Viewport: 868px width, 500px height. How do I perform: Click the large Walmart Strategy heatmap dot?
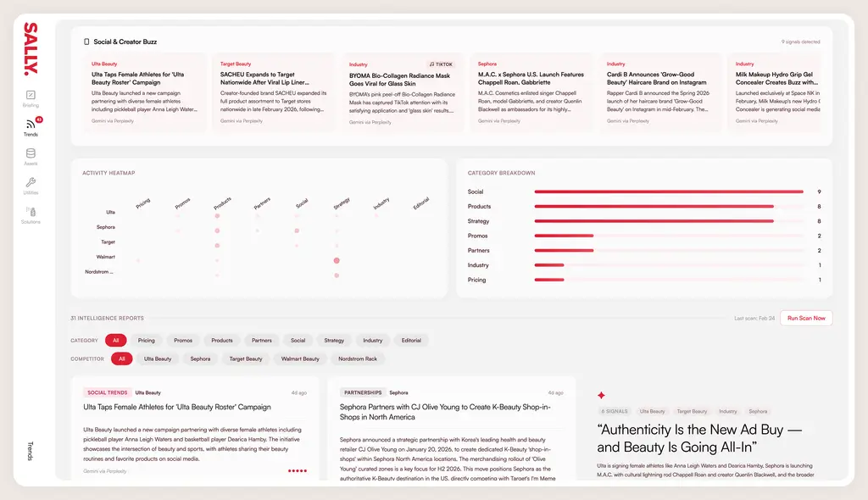[337, 260]
